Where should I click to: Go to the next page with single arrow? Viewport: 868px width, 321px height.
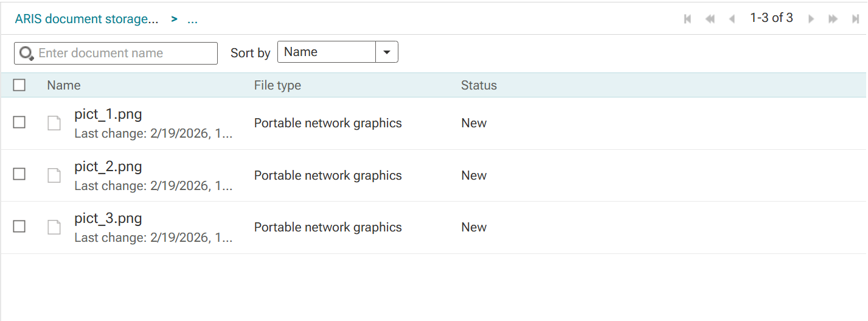[x=811, y=19]
